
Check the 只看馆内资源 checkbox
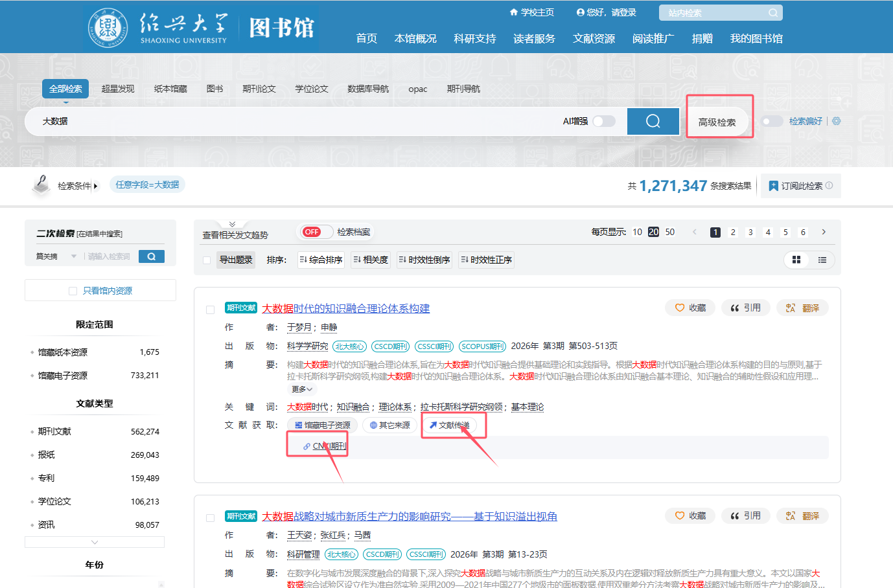(73, 291)
